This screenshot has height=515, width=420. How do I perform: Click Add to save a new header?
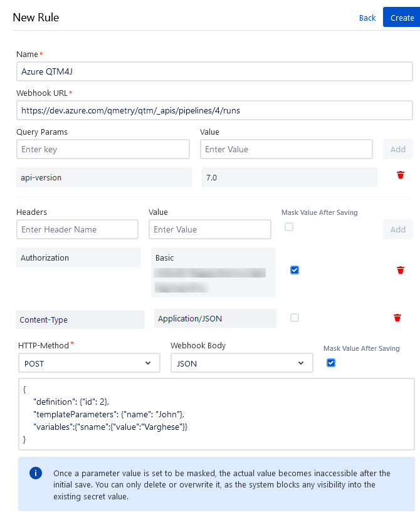tap(397, 229)
